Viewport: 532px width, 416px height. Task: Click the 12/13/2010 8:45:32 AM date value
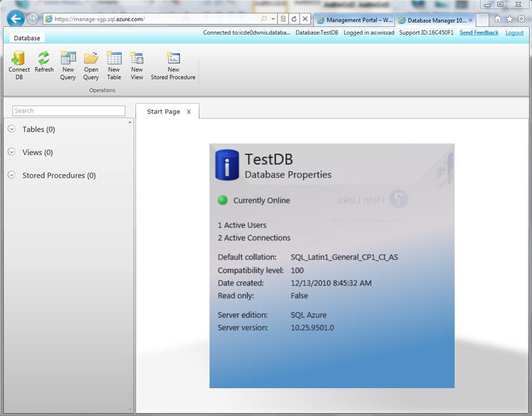[331, 283]
